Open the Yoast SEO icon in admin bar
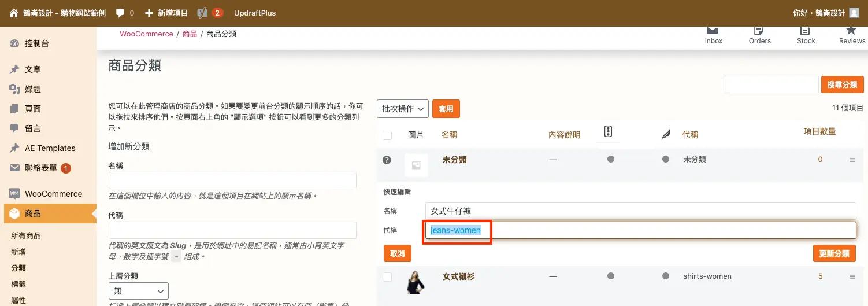868x306 pixels. click(202, 13)
